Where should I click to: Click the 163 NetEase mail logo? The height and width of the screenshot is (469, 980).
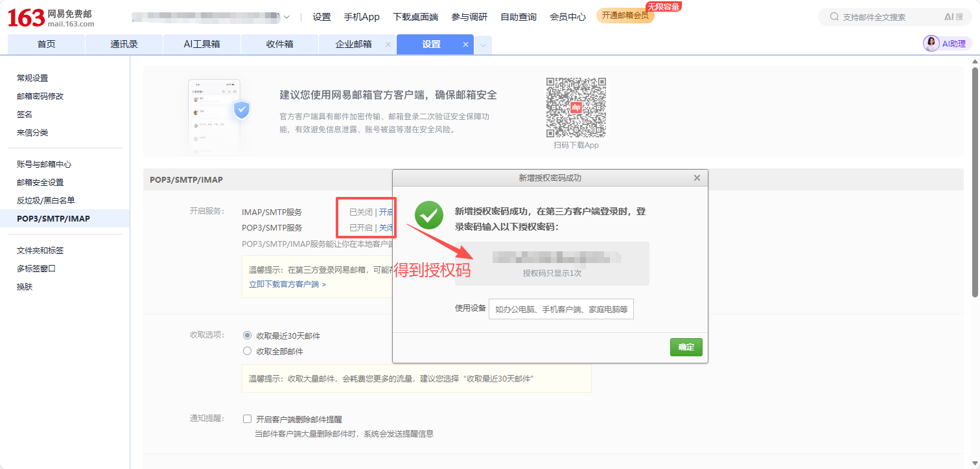point(51,18)
